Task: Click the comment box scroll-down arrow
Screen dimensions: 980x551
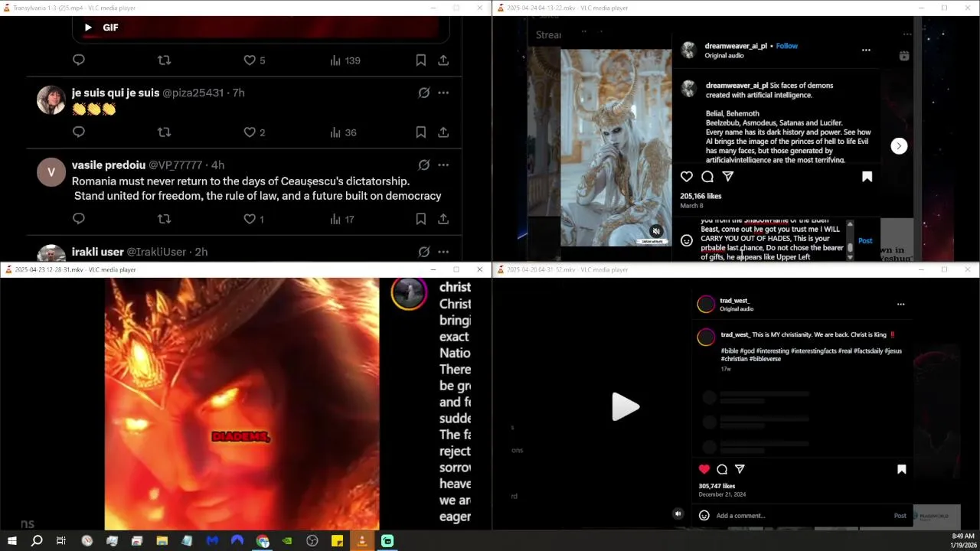Action: pos(850,257)
